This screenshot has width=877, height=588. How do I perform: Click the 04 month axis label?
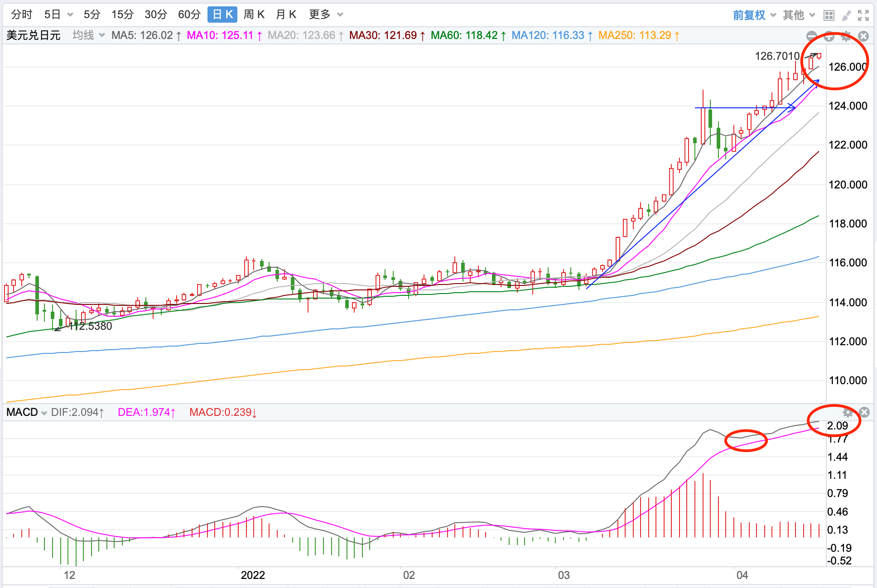click(742, 575)
